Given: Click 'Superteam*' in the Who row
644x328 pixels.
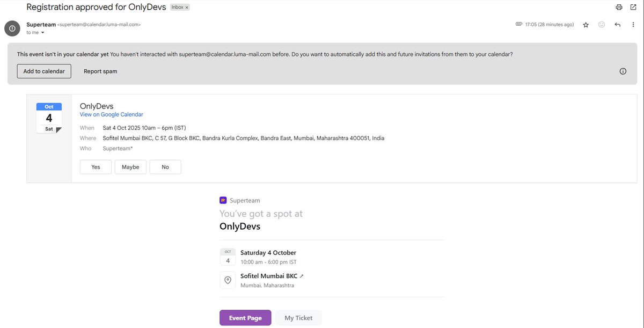Looking at the screenshot, I should click(x=118, y=148).
